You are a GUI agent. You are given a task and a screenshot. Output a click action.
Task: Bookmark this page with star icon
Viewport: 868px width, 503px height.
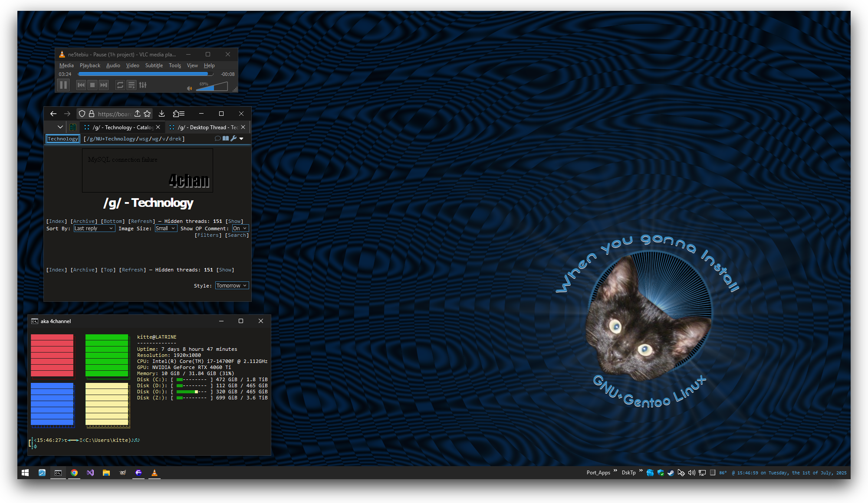(147, 114)
